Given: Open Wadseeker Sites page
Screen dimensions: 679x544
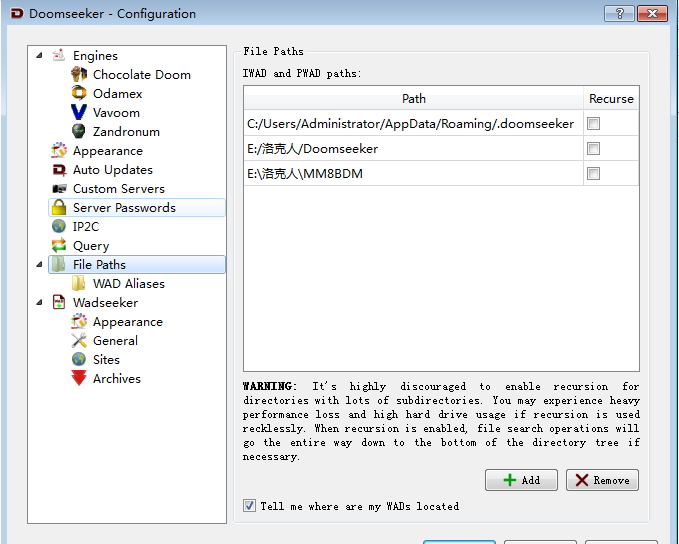Looking at the screenshot, I should point(106,359).
